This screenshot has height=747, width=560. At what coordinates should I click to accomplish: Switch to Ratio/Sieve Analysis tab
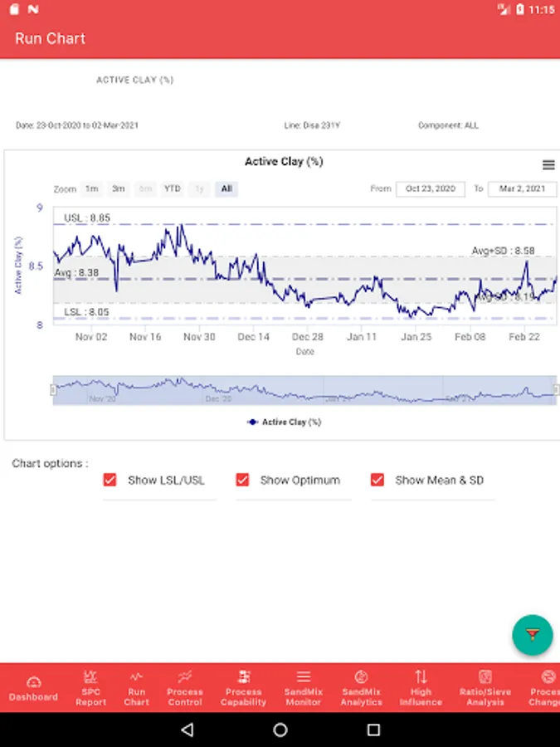[485, 688]
